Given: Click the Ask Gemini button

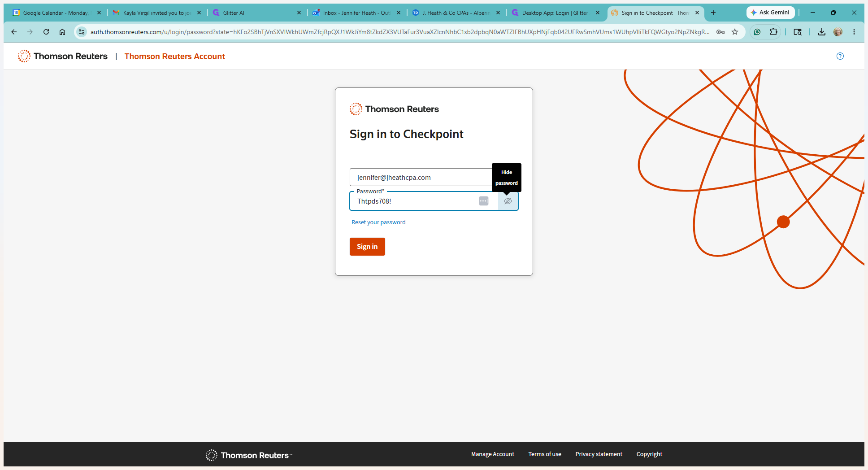Looking at the screenshot, I should click(x=770, y=13).
